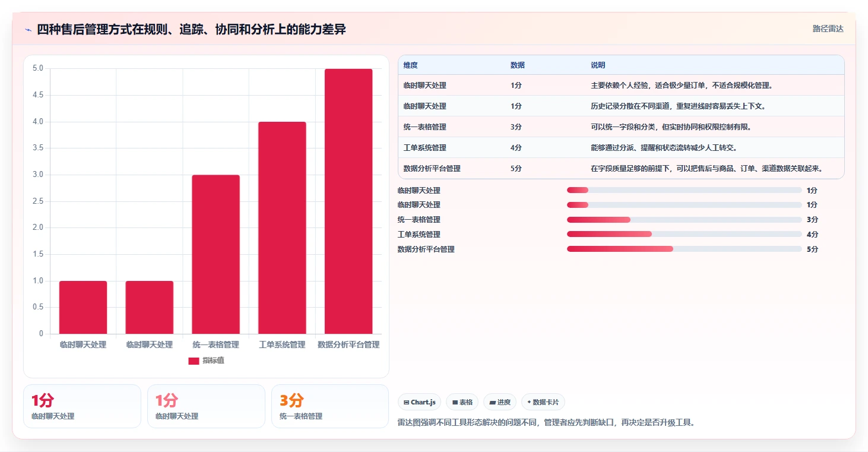The image size is (868, 452).
Task: Click the 工单系统管理 progress bar
Action: pos(684,235)
